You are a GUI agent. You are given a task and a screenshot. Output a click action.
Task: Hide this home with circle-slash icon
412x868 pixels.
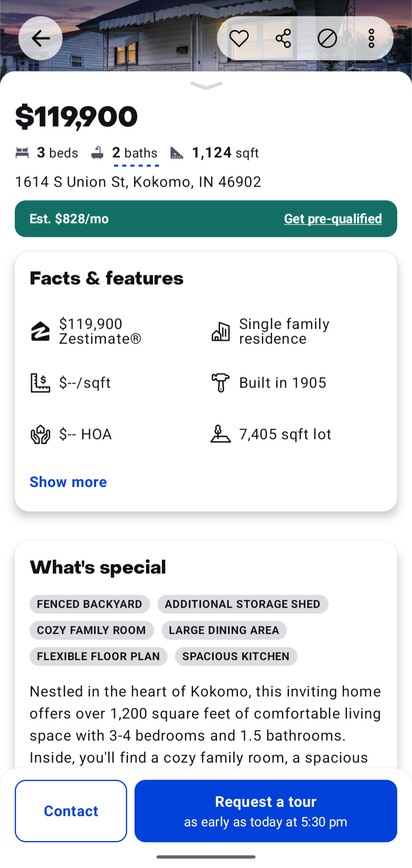pos(327,38)
